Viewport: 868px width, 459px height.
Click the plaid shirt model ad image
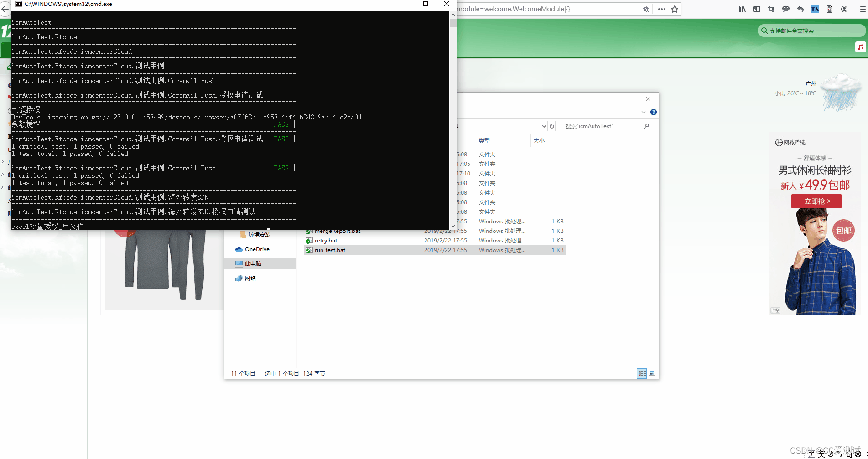click(x=820, y=262)
